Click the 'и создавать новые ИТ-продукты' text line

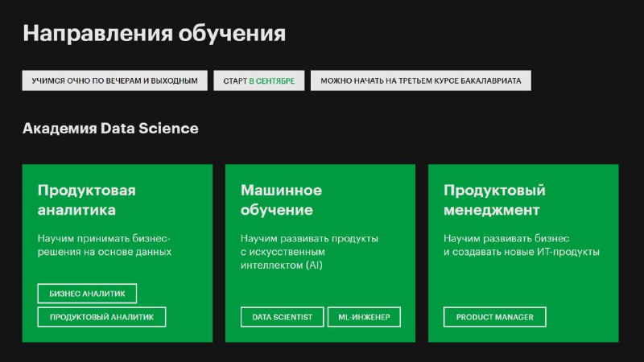point(521,252)
